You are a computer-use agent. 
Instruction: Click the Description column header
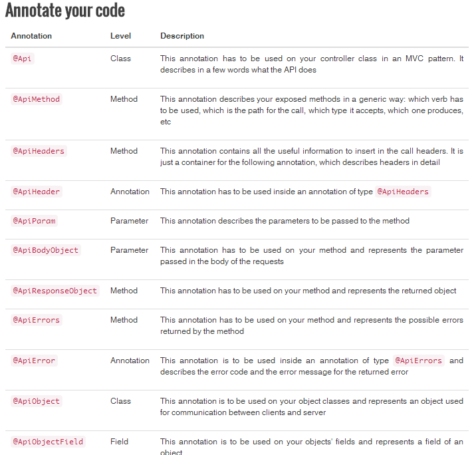click(182, 36)
